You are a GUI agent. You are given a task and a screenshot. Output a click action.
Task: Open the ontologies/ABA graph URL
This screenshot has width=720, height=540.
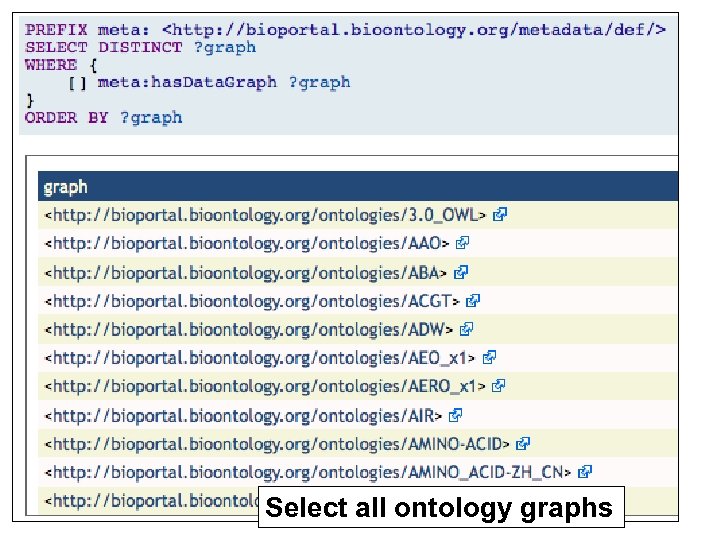248,271
